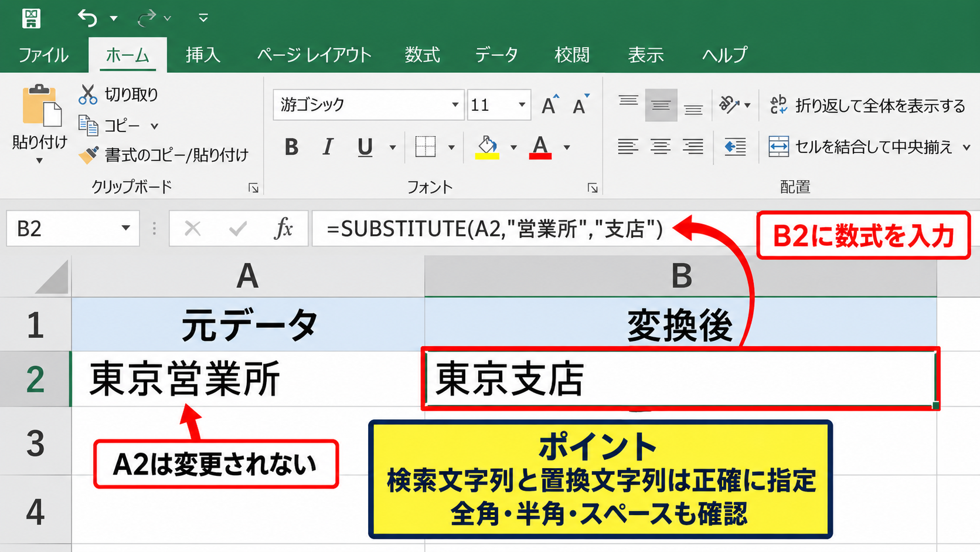Click the fx insert function button

pos(284,228)
